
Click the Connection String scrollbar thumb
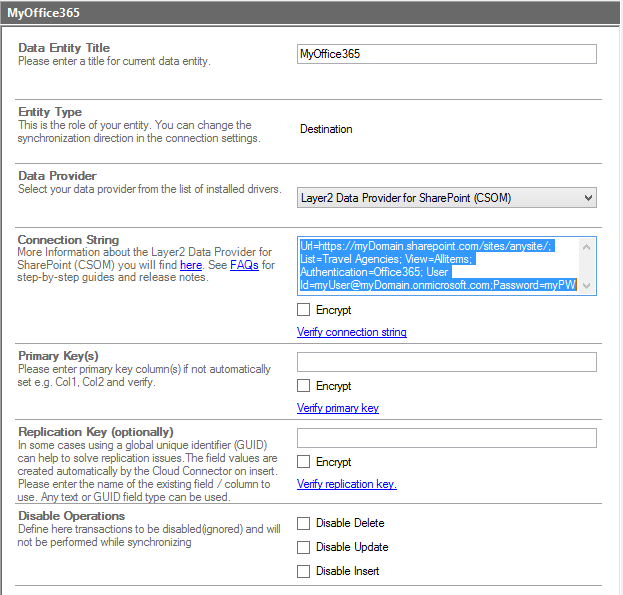(x=588, y=265)
